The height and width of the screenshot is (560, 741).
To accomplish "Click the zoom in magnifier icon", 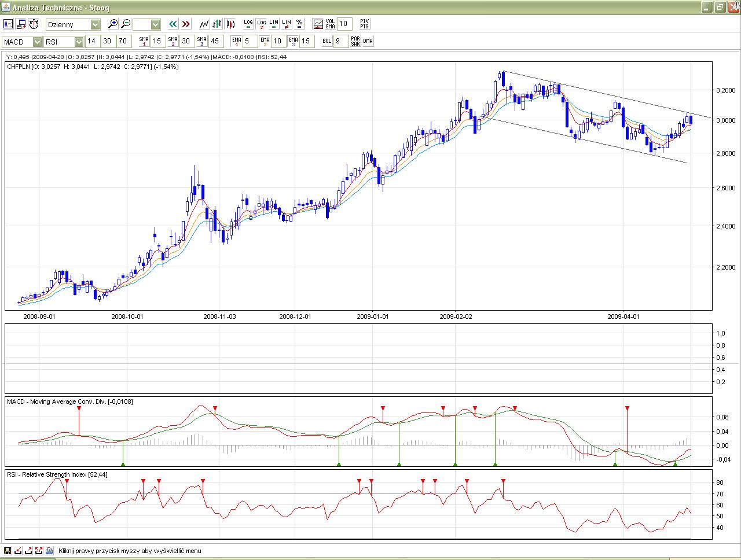I will coord(113,24).
